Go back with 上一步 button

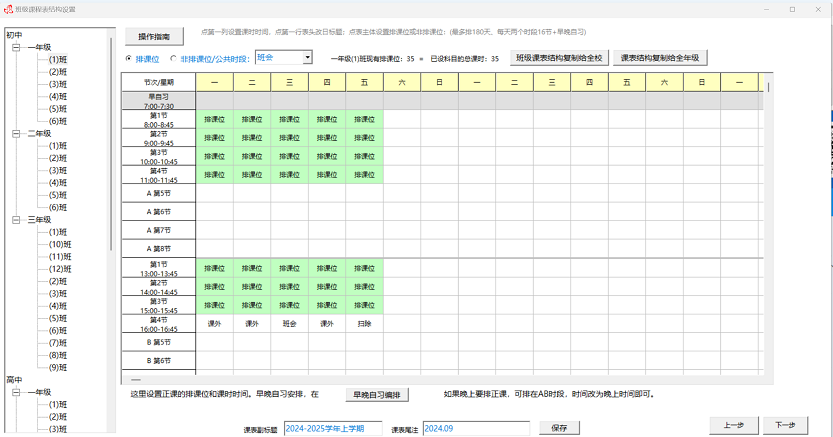tap(732, 425)
